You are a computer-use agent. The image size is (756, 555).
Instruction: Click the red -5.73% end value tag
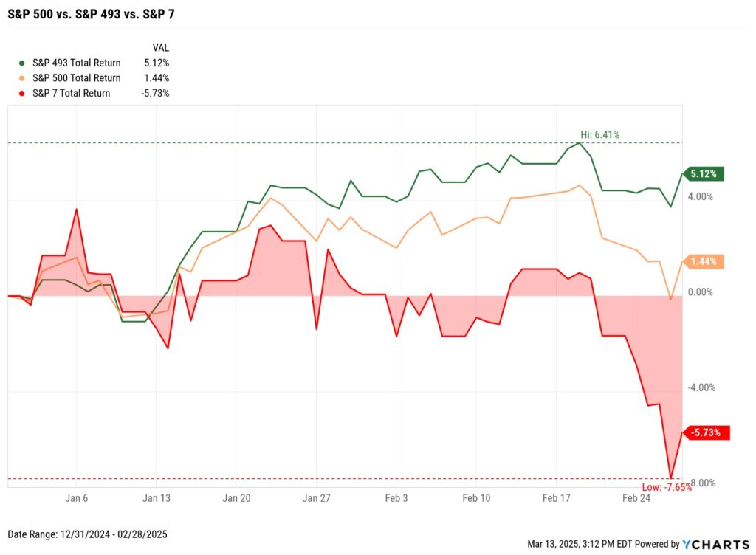click(705, 432)
